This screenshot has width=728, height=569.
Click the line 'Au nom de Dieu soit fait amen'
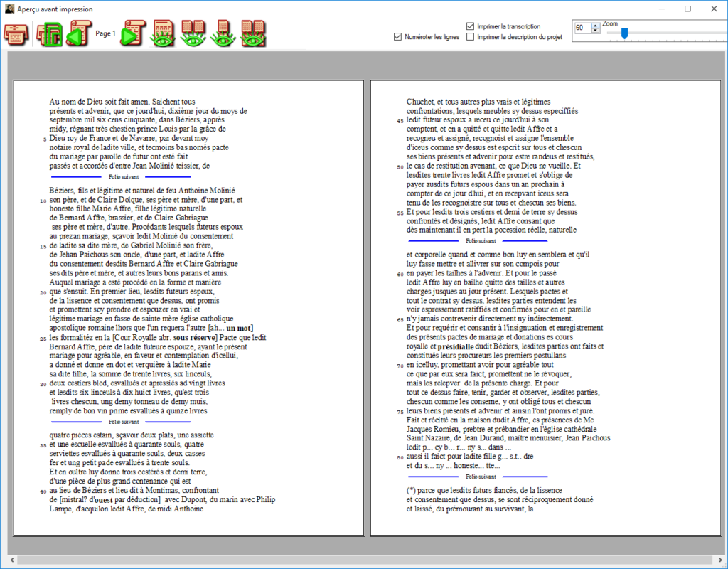point(122,102)
